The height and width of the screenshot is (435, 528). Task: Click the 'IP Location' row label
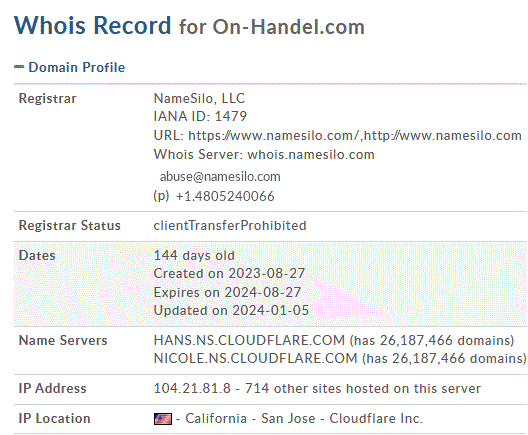coord(55,419)
